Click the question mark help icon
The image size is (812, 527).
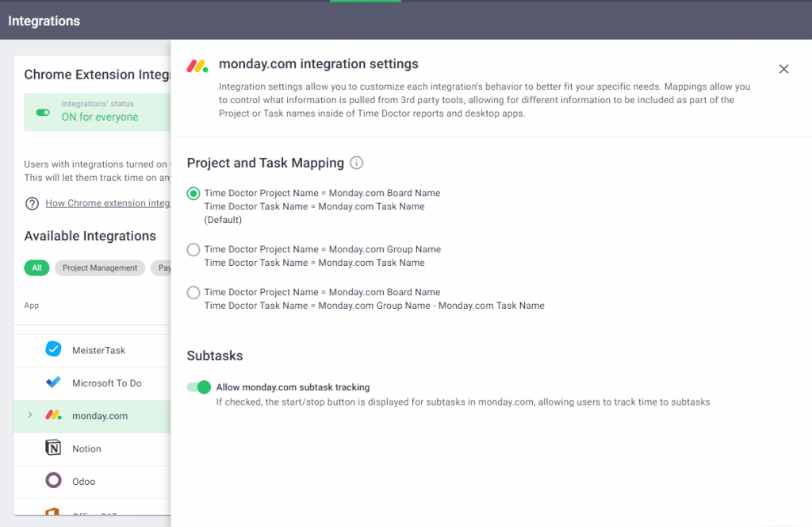pos(32,203)
